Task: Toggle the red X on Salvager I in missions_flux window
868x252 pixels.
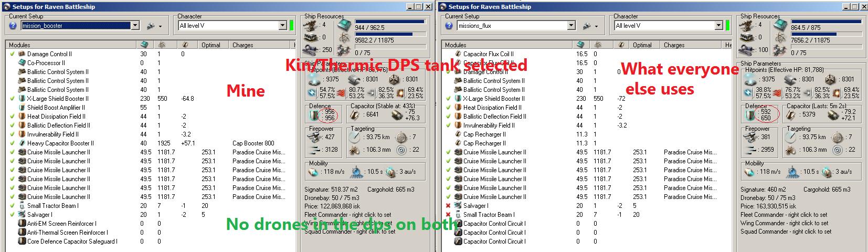Action: 448,205
